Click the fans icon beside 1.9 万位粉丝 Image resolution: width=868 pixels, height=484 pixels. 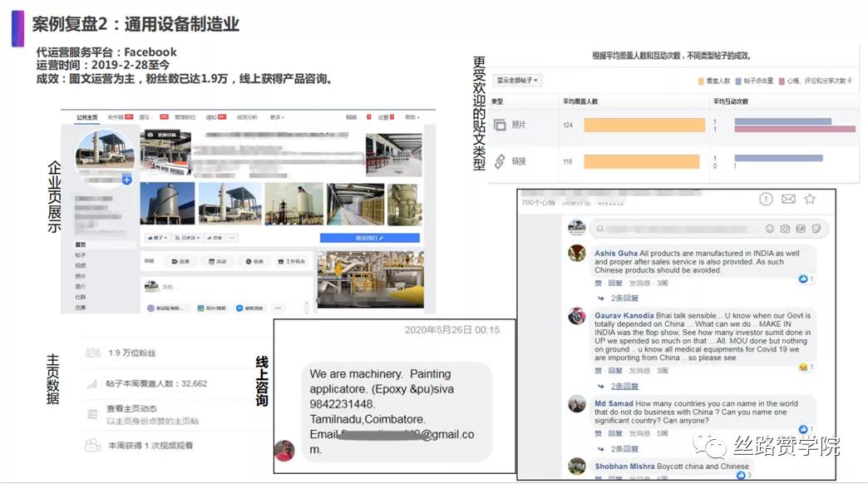[93, 353]
